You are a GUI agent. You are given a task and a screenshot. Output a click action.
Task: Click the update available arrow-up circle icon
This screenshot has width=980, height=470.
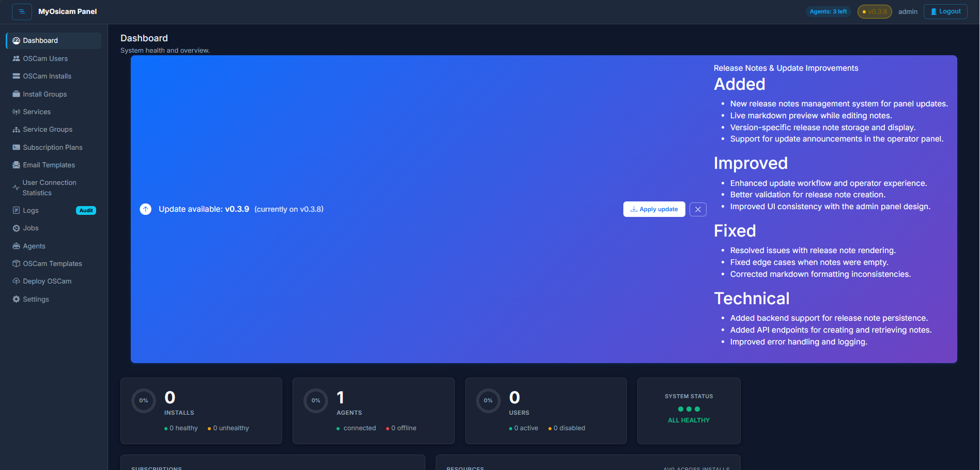[146, 209]
